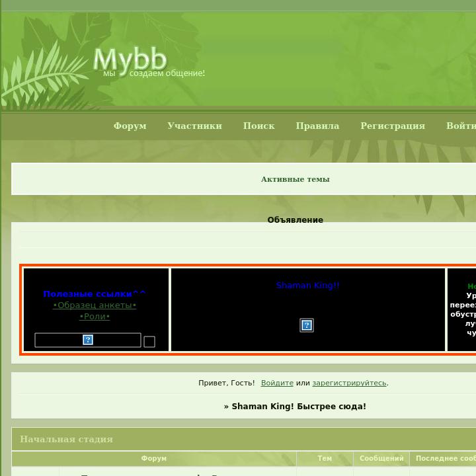Screen dimensions: 476x476
Task: Open the Форум menu item
Action: [130, 126]
